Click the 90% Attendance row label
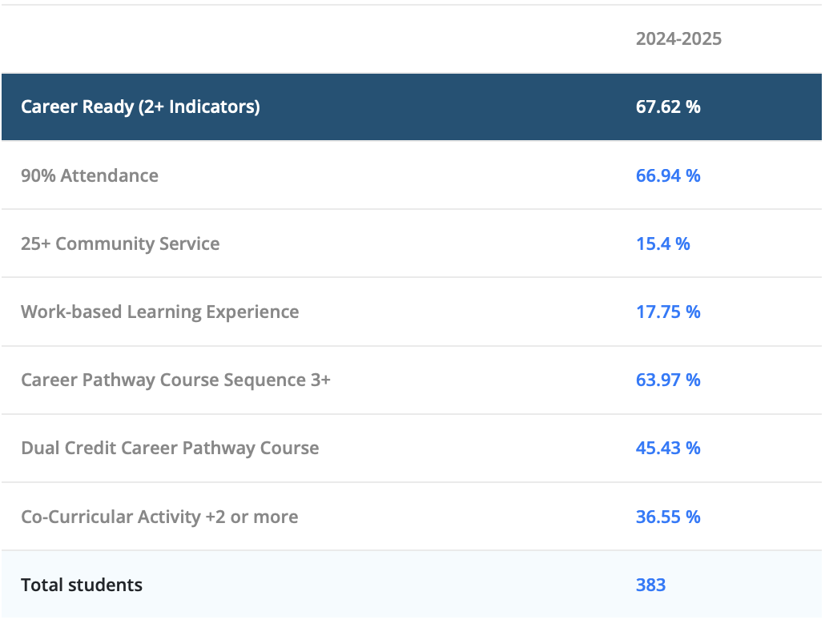Image resolution: width=833 pixels, height=644 pixels. tap(90, 175)
